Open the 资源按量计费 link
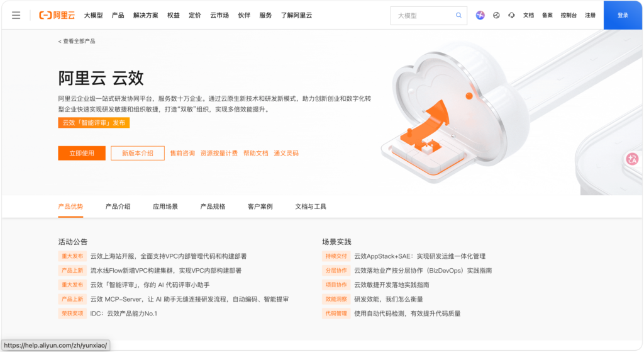 (x=219, y=153)
